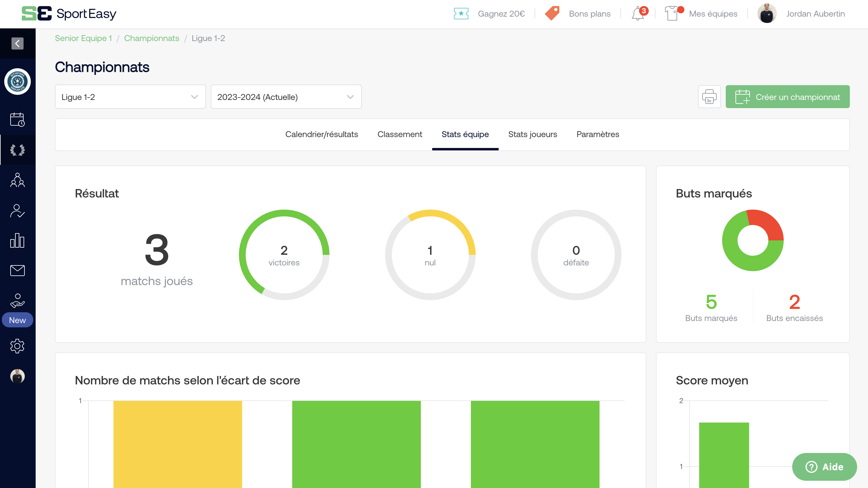Click the Buts marqués donut chart

(x=753, y=240)
